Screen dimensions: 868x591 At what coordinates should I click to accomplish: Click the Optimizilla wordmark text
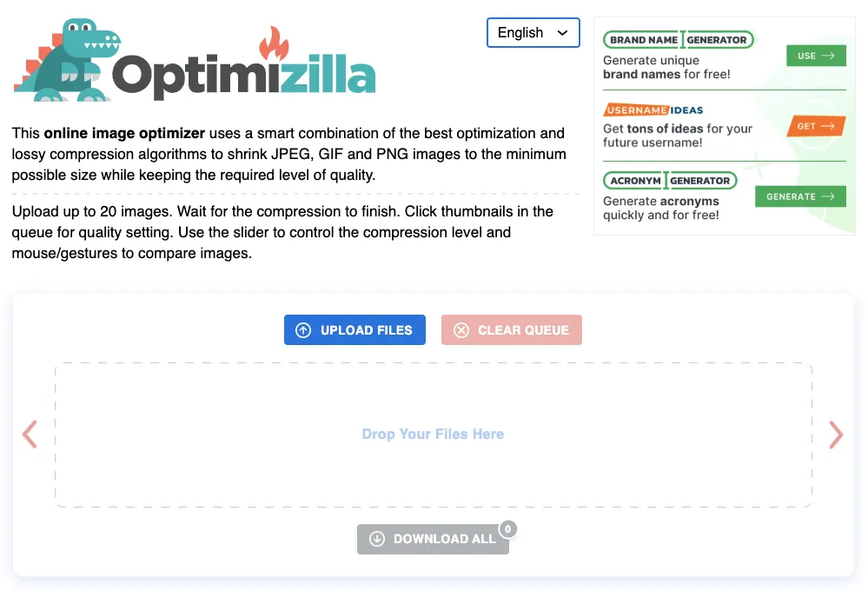(x=243, y=76)
